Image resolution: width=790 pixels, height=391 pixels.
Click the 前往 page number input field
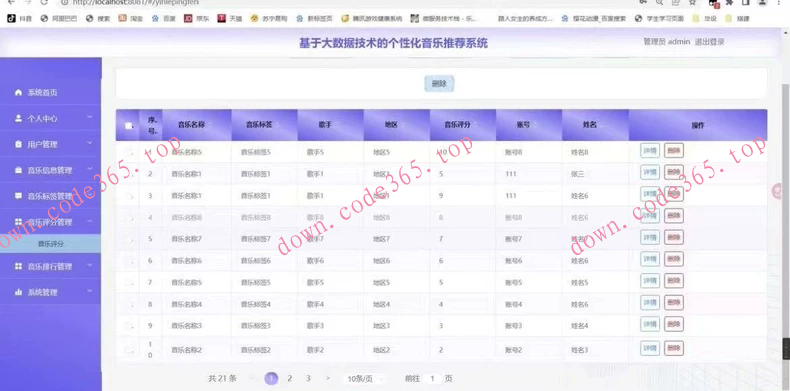(432, 378)
